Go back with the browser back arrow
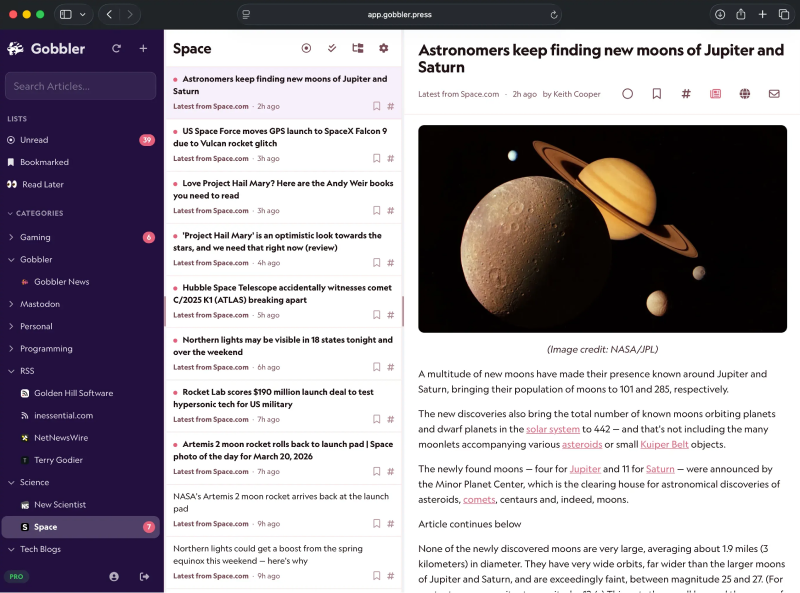Viewport: 800px width, 593px height. pos(109,14)
